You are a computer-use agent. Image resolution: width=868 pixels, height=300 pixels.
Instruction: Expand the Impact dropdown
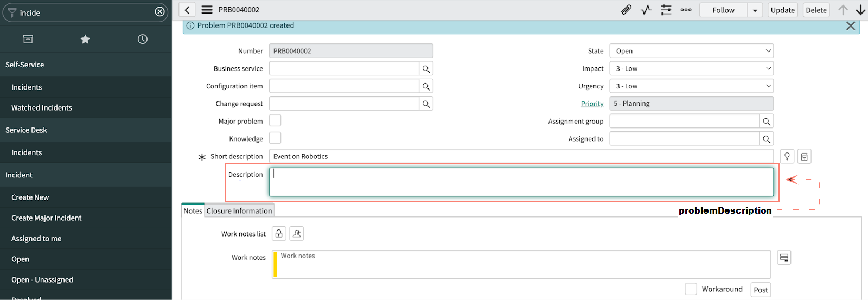click(x=691, y=68)
